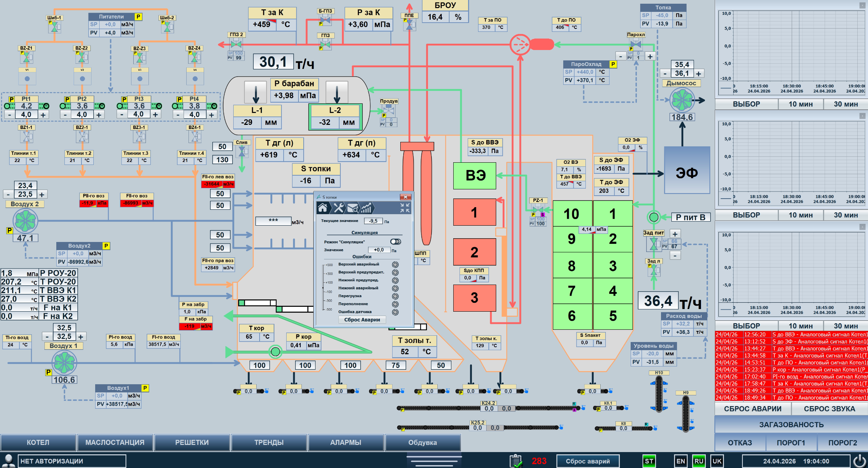
Task: Click the Дымосос fan icon
Action: click(x=682, y=100)
